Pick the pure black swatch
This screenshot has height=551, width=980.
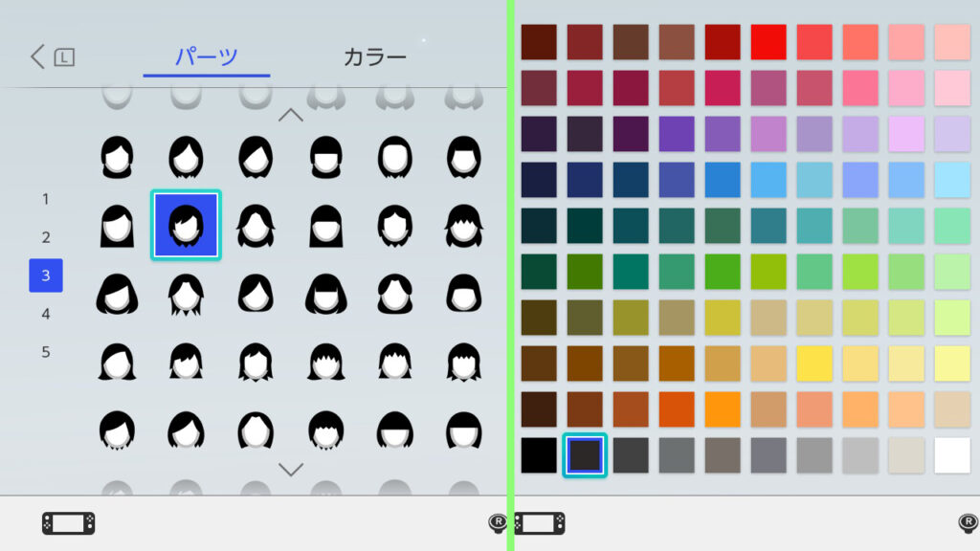(x=539, y=455)
